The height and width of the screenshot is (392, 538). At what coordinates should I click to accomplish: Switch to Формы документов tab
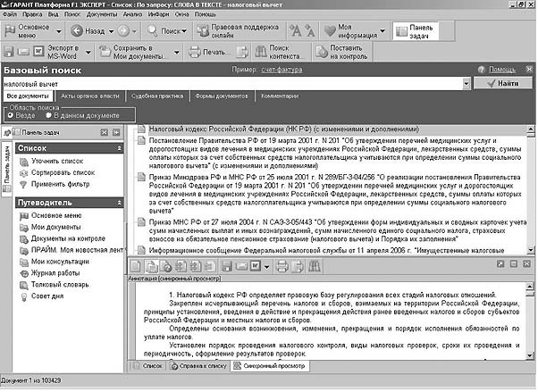tap(222, 96)
